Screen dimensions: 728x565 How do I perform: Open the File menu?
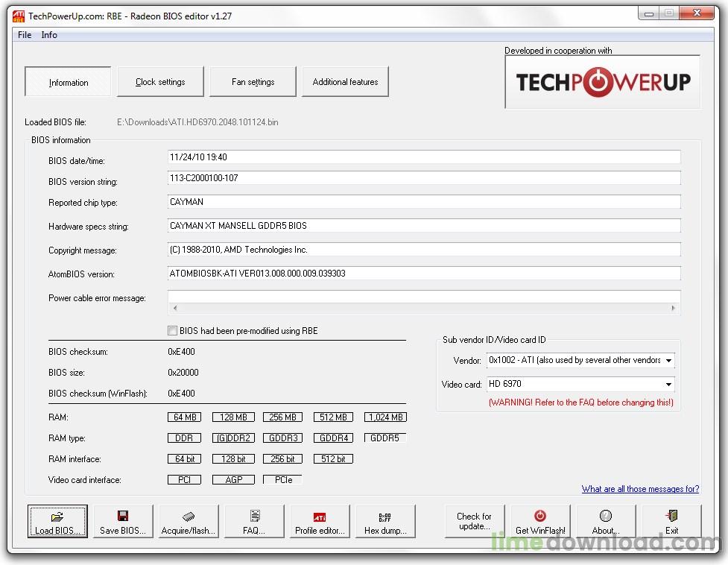(x=25, y=35)
